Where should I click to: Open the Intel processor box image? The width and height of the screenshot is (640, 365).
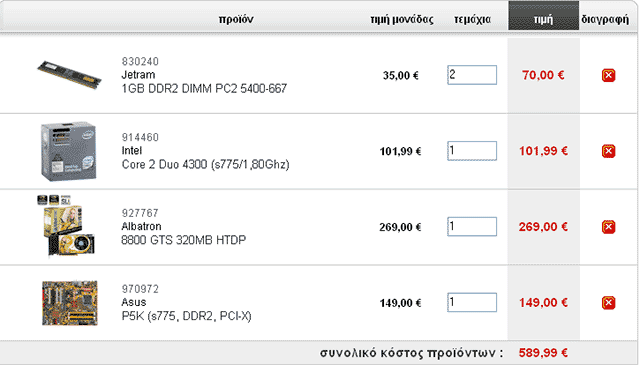69,151
